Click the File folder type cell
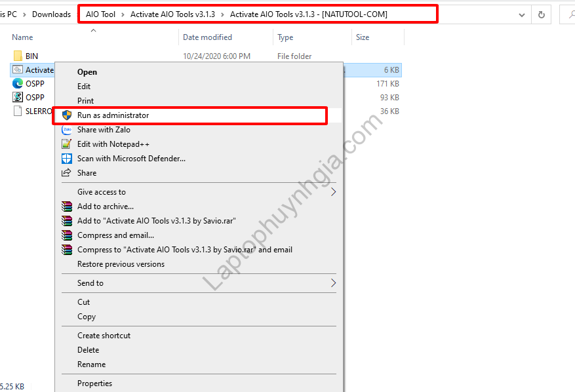575x392 pixels. click(294, 56)
